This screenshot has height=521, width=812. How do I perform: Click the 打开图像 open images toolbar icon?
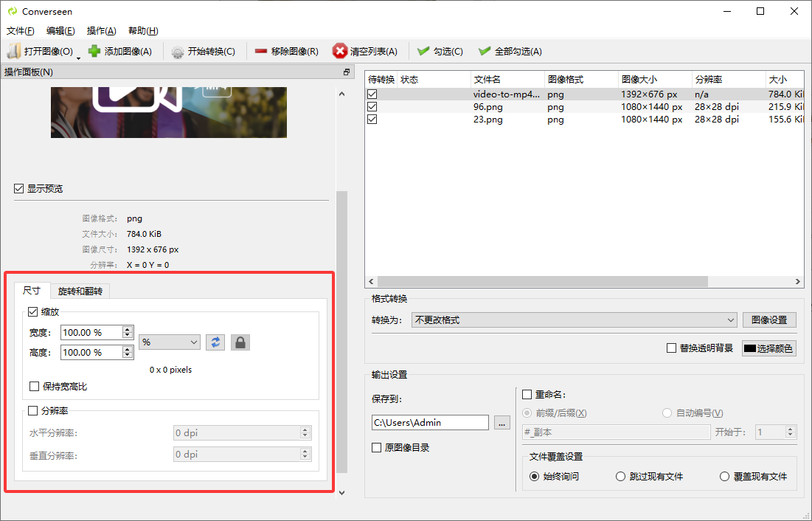[x=13, y=51]
